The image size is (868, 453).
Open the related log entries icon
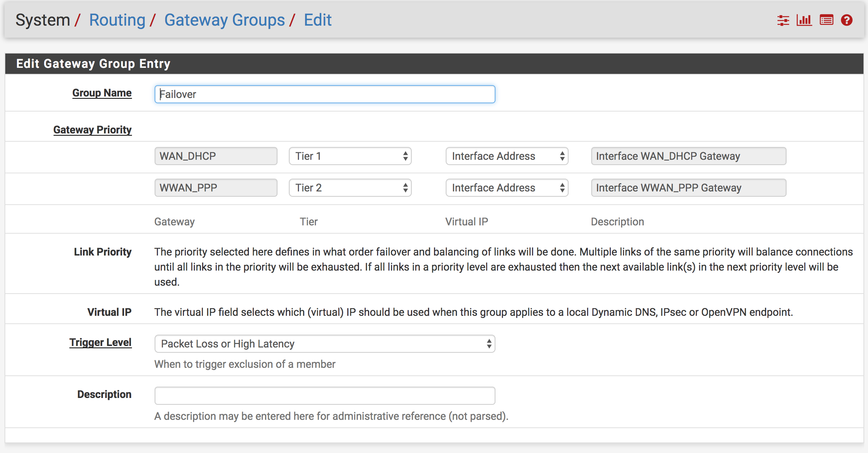click(826, 20)
